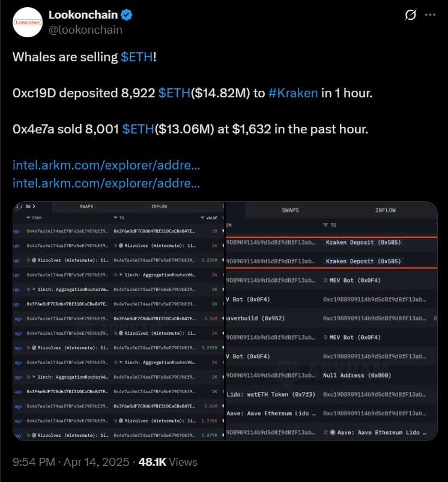Viewport: 448px width, 482px height.
Task: Click the #Kraken hashtag
Action: point(293,93)
